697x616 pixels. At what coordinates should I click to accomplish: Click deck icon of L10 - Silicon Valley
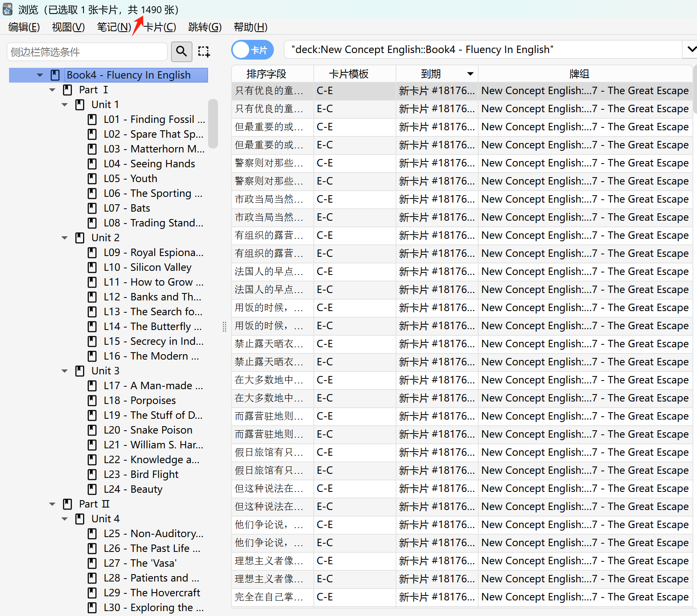(92, 267)
